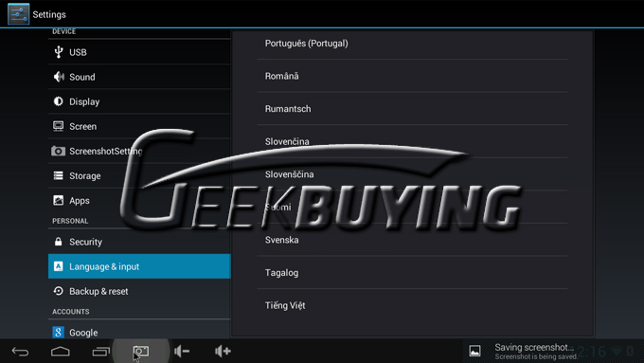
Task: Click the Apps icon in sidebar
Action: (x=59, y=200)
